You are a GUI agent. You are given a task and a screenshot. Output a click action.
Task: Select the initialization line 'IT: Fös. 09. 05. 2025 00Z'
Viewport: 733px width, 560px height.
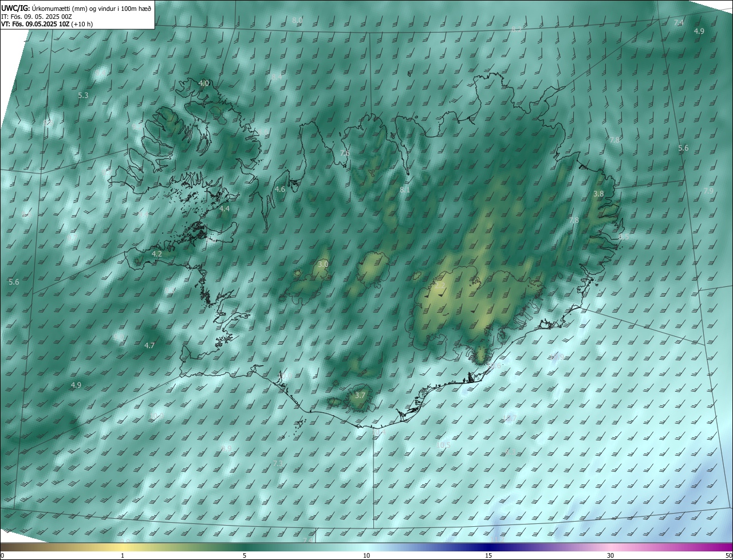pos(37,17)
